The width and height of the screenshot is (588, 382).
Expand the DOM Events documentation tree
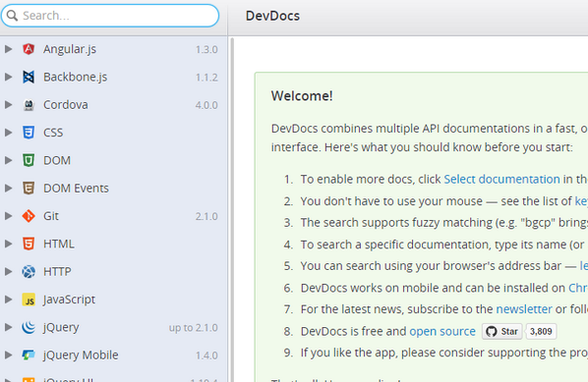(x=8, y=188)
